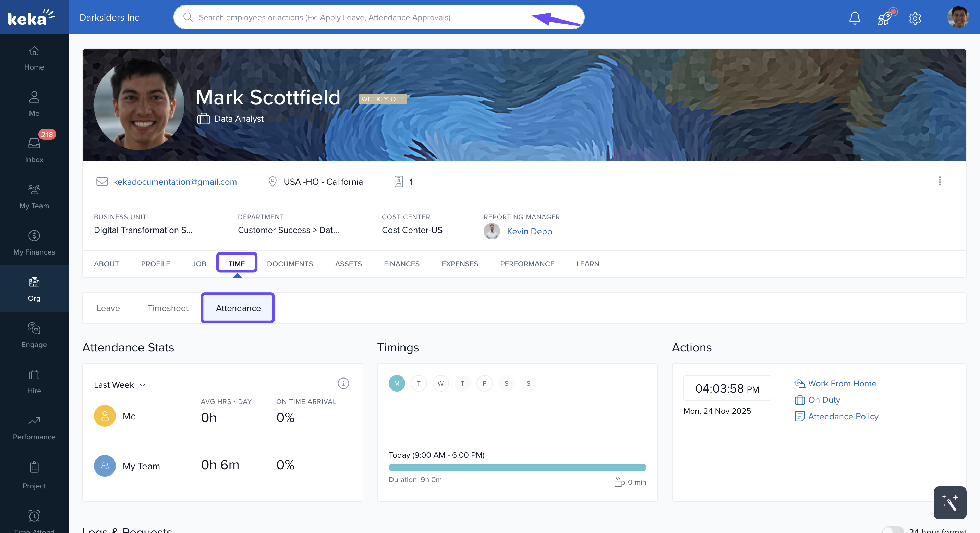Expand the Last Week dropdown
Screen dimensions: 980x533
[x=119, y=385]
